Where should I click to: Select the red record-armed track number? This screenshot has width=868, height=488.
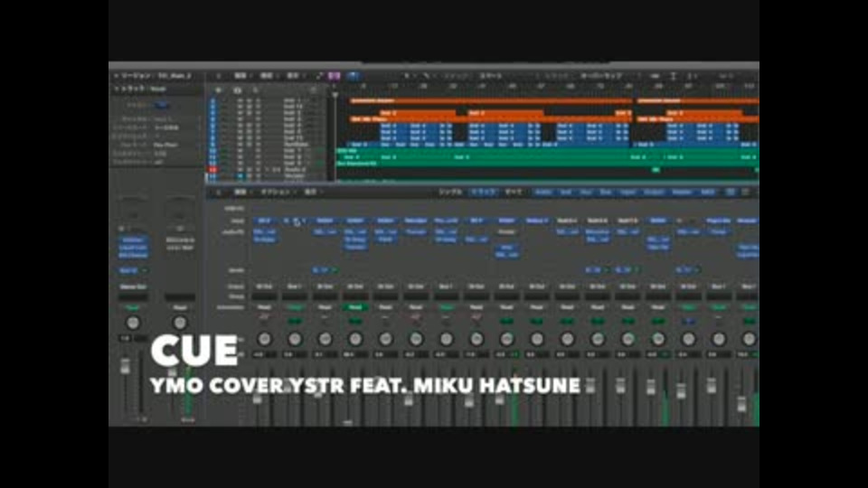tap(212, 170)
